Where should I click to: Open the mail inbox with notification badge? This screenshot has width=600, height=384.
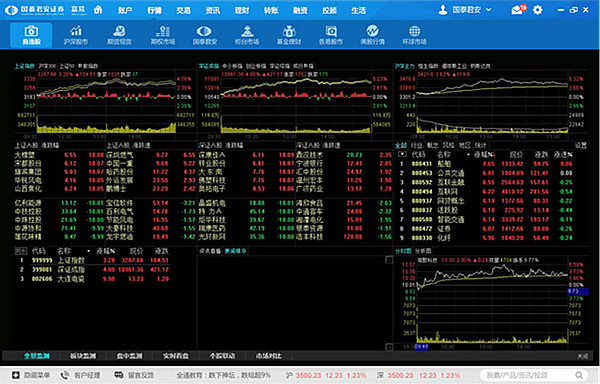518,10
